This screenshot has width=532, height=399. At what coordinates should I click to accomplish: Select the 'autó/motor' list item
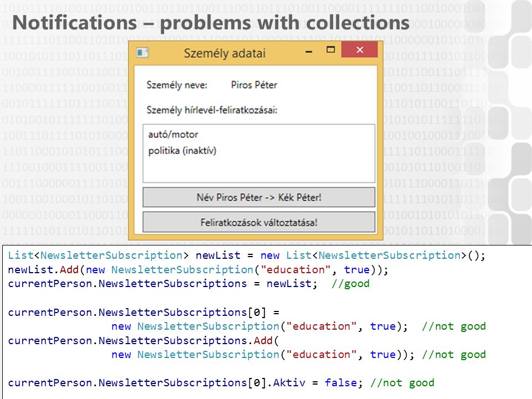click(x=173, y=134)
